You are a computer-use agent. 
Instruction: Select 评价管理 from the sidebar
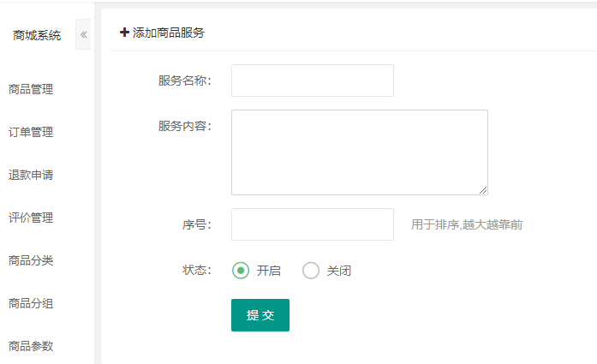coord(31,218)
